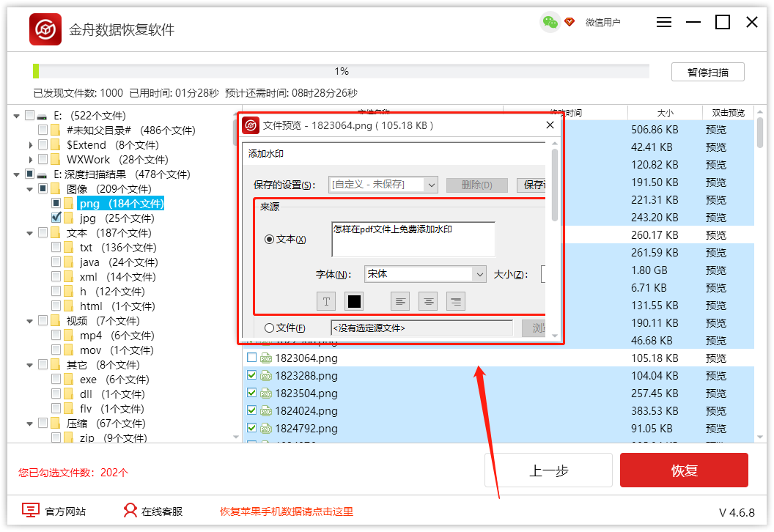Click the 上一步 button

pyautogui.click(x=548, y=470)
